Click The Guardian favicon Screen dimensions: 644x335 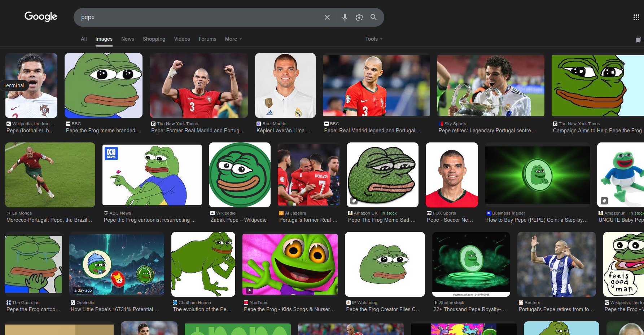point(9,303)
